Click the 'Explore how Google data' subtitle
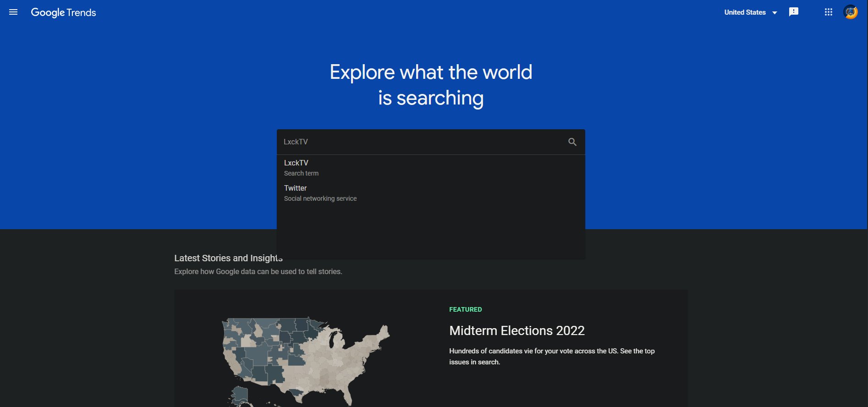Screen dimensions: 868x407 [258, 271]
